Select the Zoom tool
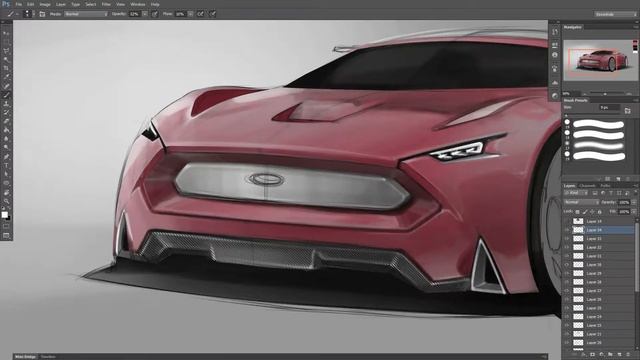Screen dimensions: 640x360 pos(6,201)
